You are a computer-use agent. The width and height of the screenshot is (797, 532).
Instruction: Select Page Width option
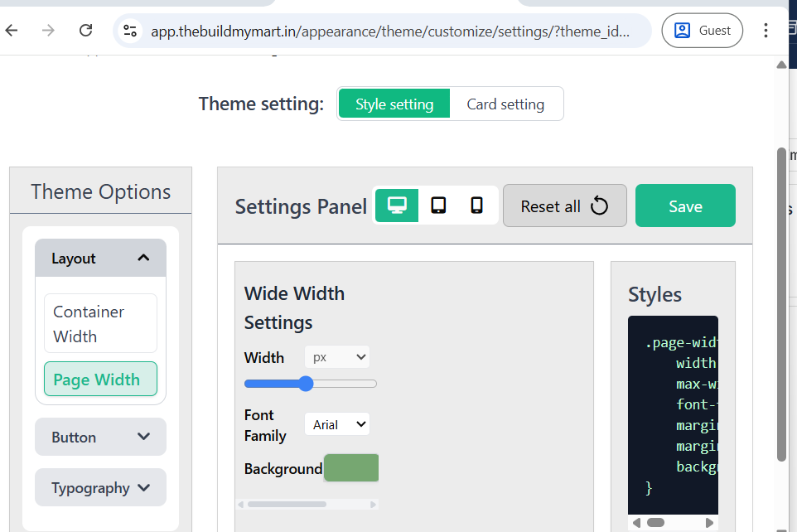[x=100, y=379]
